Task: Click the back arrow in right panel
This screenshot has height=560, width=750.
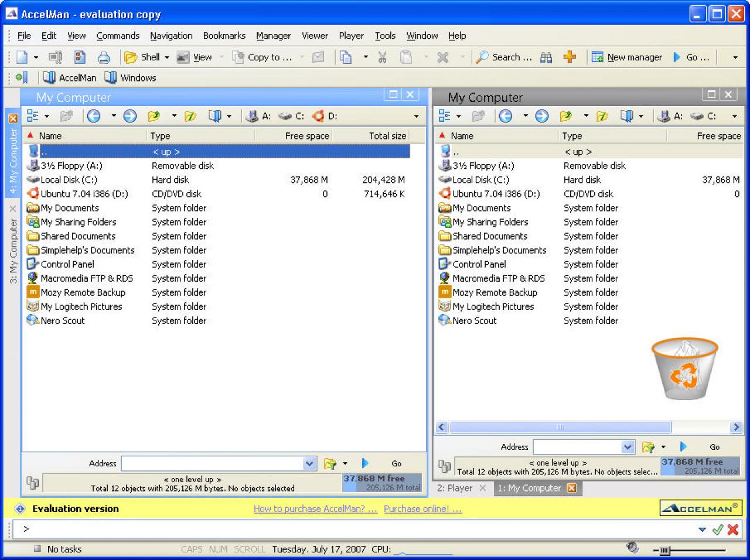Action: coord(506,116)
